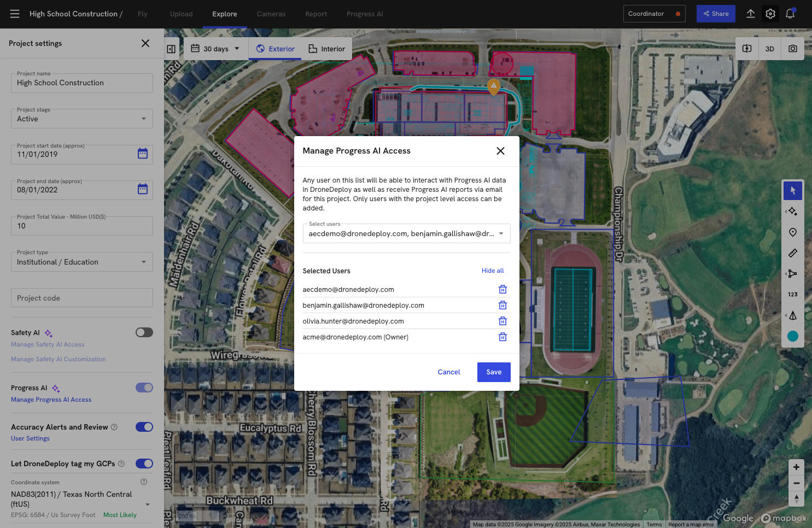Select the ruler measurement tool
Viewport: 812px width, 528px height.
click(792, 253)
